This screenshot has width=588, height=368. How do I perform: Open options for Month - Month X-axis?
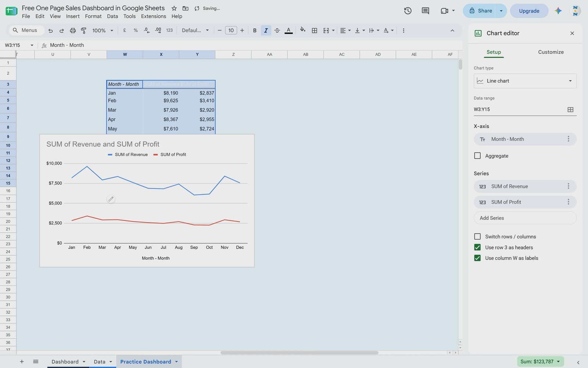coord(568,139)
